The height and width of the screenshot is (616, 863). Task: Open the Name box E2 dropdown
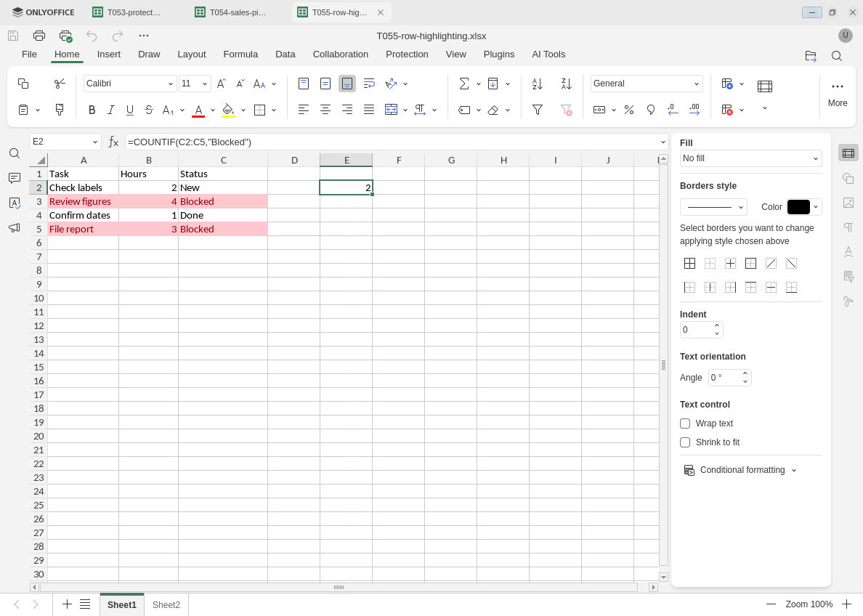click(94, 142)
